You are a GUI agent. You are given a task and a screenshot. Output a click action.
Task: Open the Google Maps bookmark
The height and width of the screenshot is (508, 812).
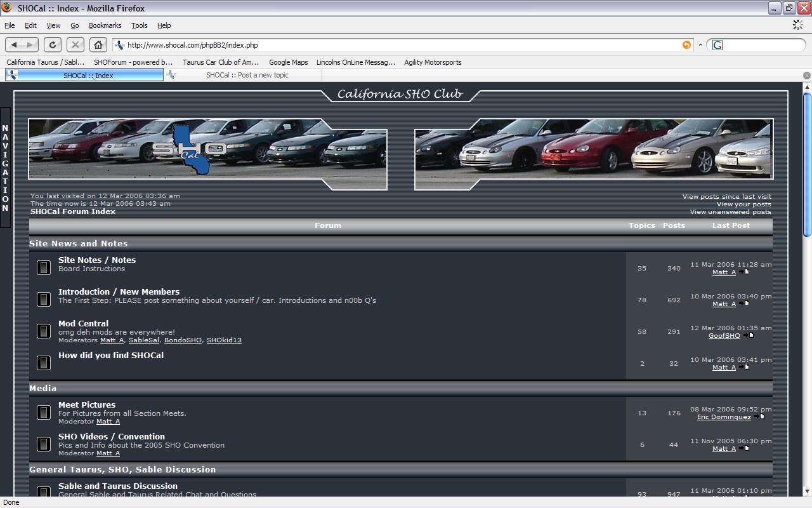tap(288, 62)
